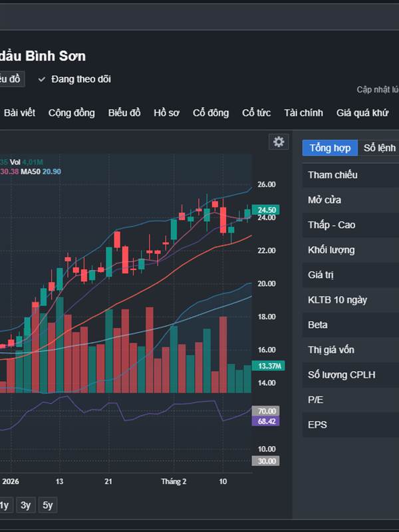Set chart range to 5y
This screenshot has width=399, height=532.
point(47,505)
